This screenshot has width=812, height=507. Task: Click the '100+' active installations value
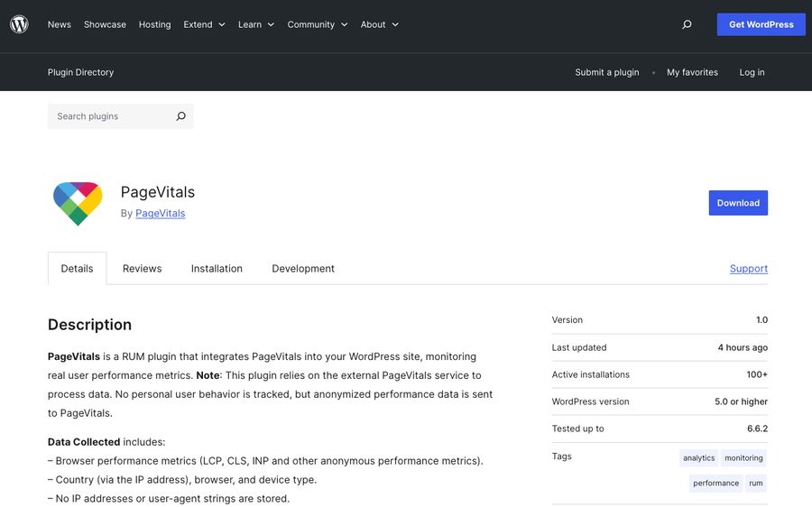tap(757, 374)
